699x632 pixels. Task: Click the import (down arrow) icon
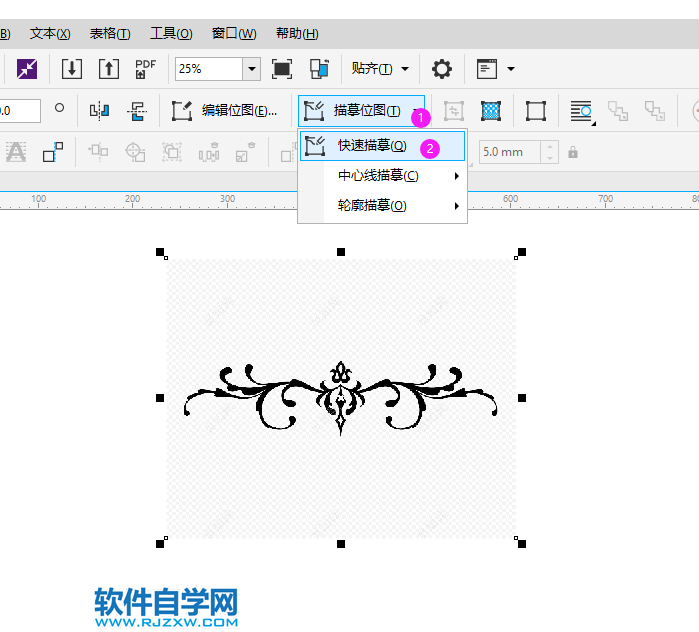[x=72, y=69]
